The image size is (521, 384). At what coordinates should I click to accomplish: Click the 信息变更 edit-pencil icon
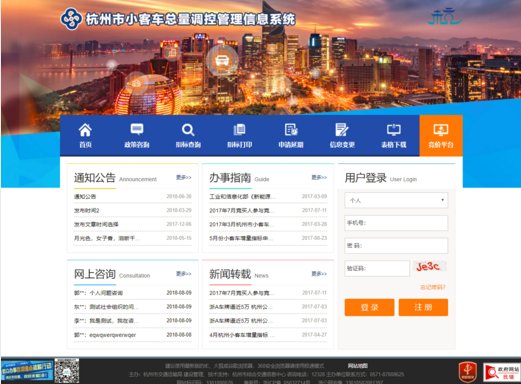(342, 129)
